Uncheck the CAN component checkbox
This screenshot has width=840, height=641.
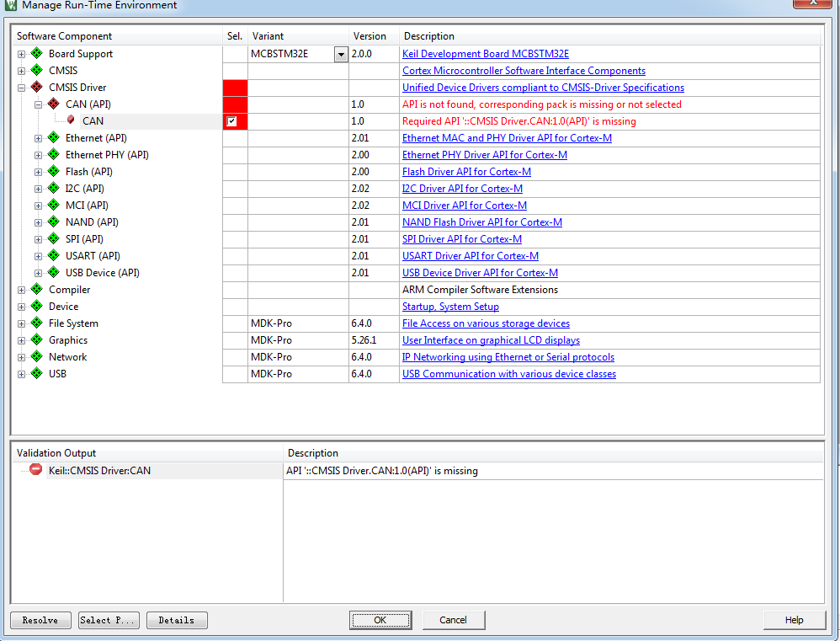[231, 121]
